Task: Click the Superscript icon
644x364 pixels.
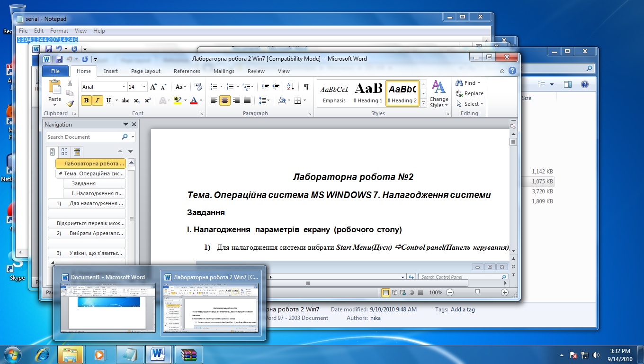Action: tap(147, 100)
